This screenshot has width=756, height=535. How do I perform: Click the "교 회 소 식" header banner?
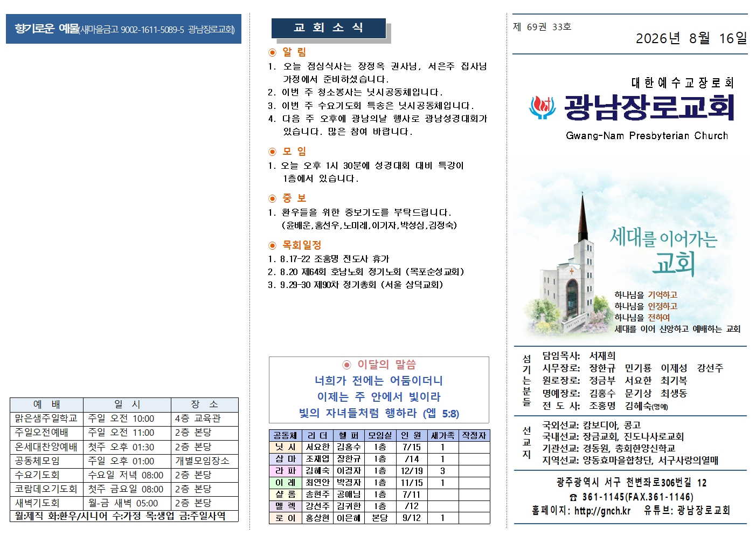click(x=329, y=28)
